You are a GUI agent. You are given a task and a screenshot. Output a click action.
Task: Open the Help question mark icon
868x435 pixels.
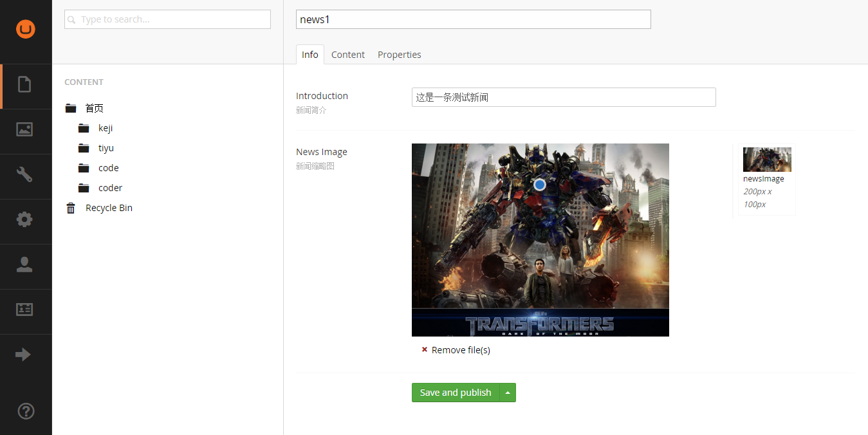26,411
